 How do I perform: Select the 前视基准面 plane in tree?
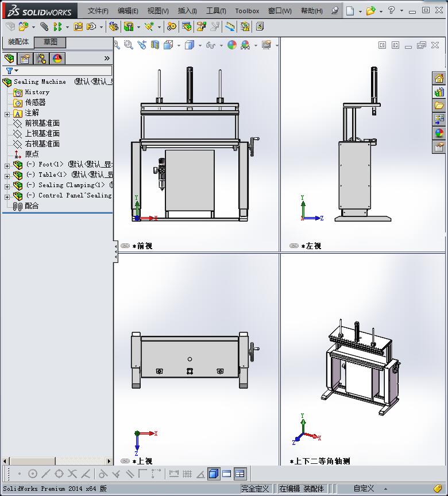43,123
